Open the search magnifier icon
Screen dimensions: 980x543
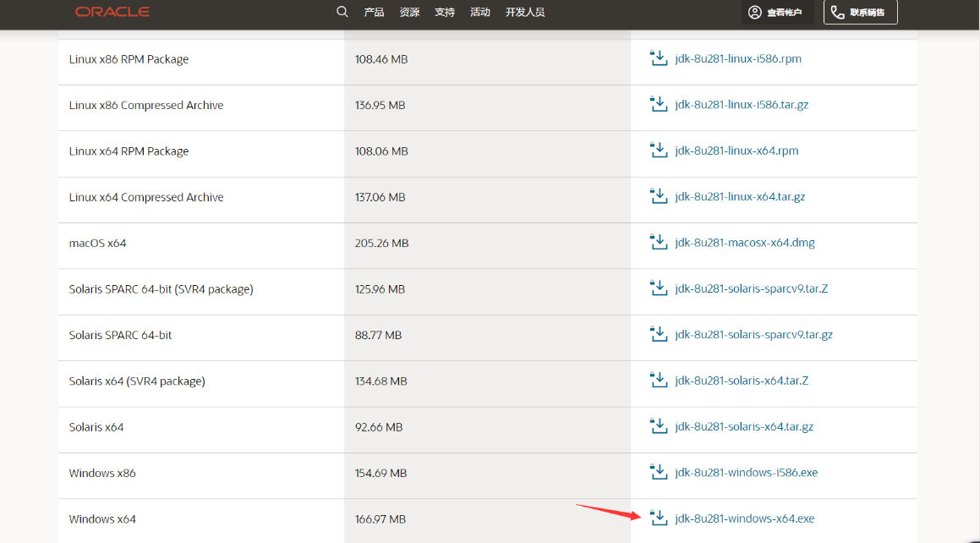[x=342, y=12]
